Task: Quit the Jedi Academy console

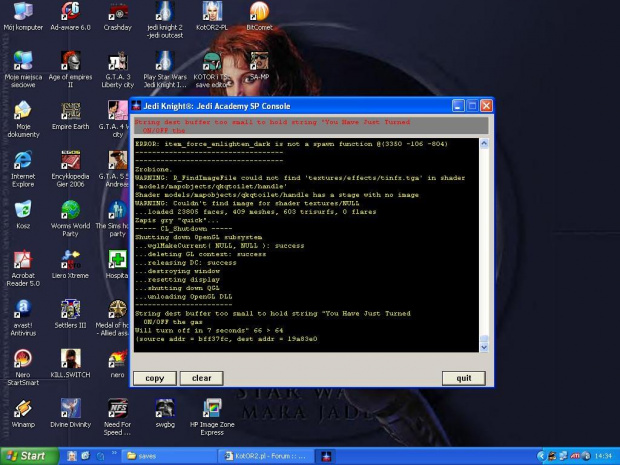Action: [x=464, y=378]
